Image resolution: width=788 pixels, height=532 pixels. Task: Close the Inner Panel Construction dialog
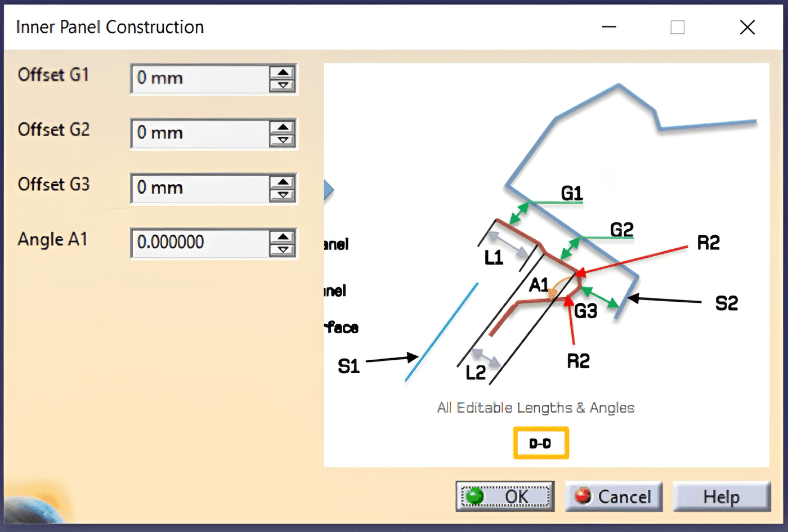747,27
